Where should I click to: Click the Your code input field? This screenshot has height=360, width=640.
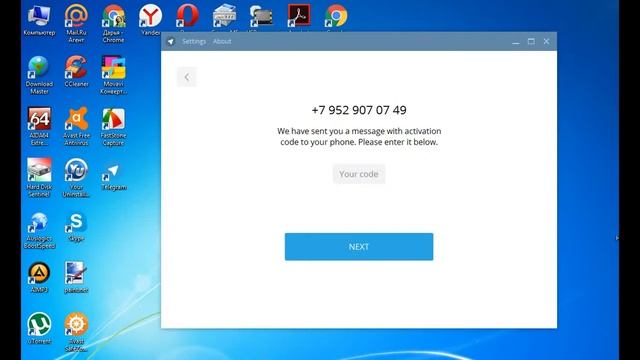coord(359,174)
